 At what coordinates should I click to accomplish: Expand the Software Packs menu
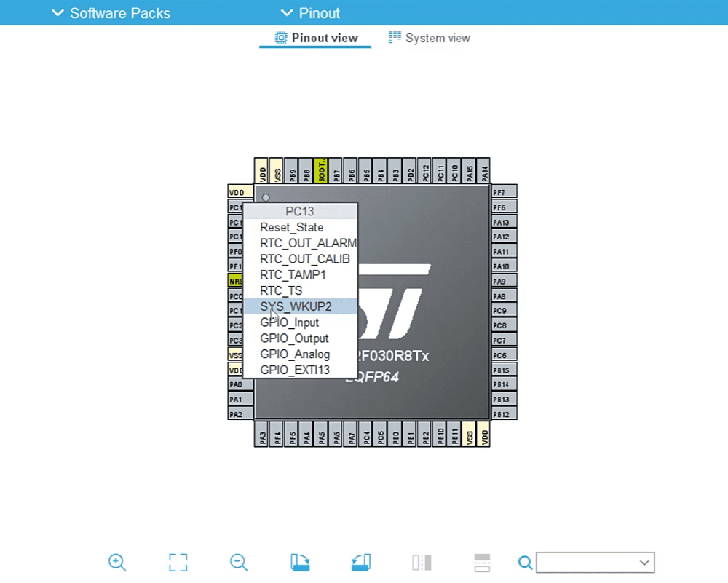click(x=111, y=13)
